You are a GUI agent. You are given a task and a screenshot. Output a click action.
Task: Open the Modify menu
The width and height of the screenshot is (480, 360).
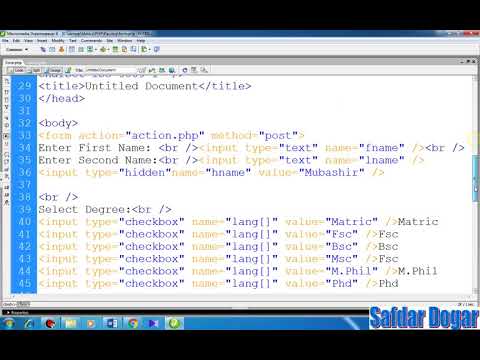(x=58, y=41)
